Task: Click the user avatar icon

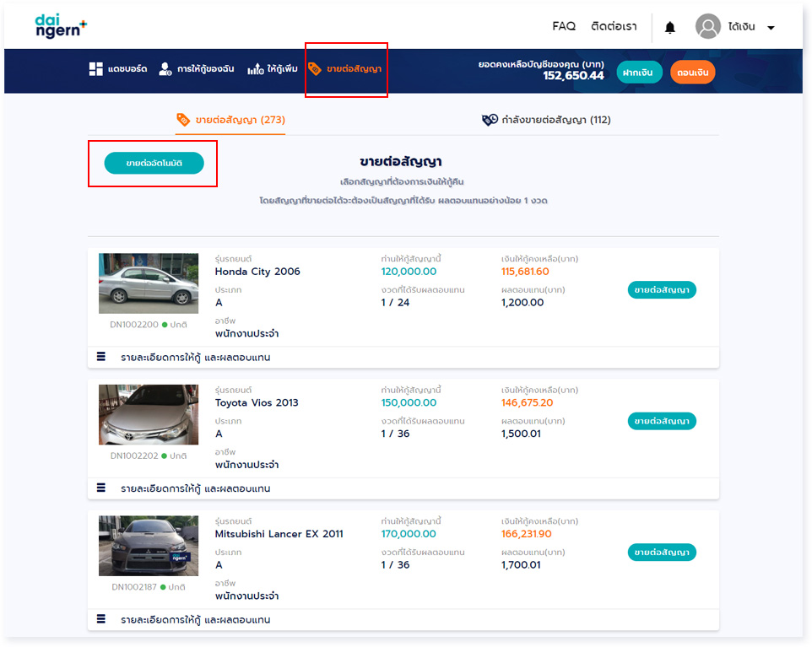Action: (x=707, y=27)
